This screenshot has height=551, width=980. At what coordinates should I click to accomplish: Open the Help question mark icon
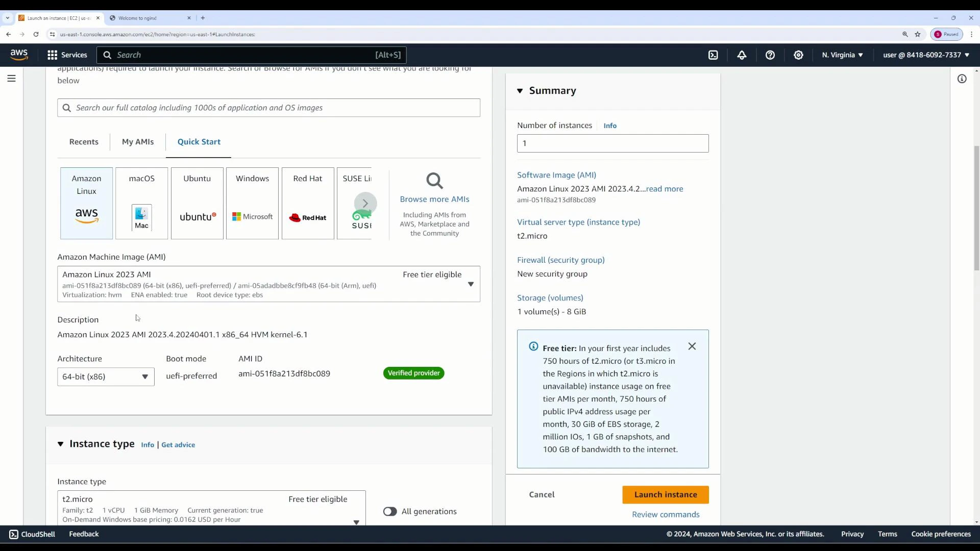(771, 55)
